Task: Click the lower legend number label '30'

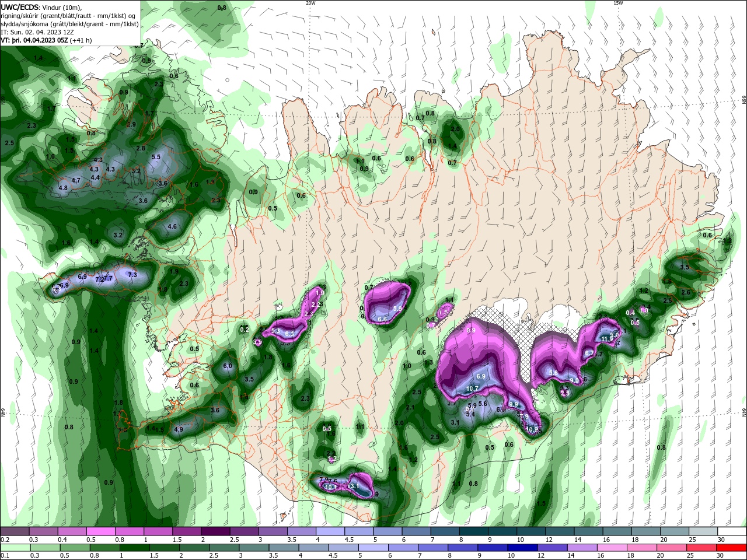Action: tap(720, 556)
